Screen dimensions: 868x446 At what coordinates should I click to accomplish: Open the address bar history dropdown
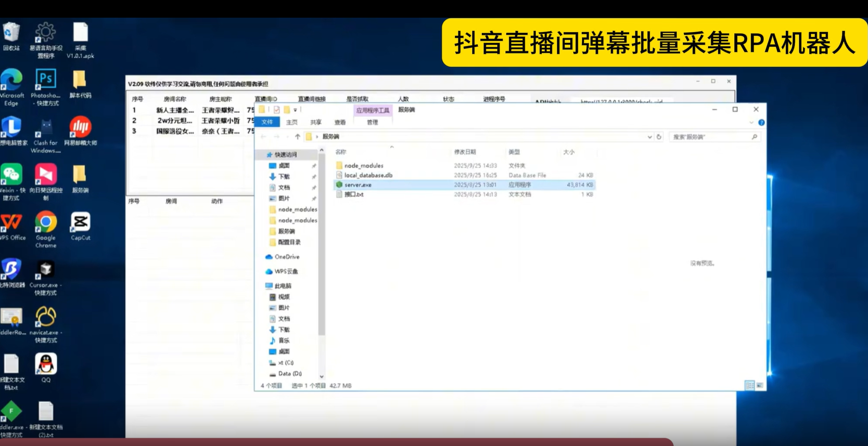[x=649, y=137]
